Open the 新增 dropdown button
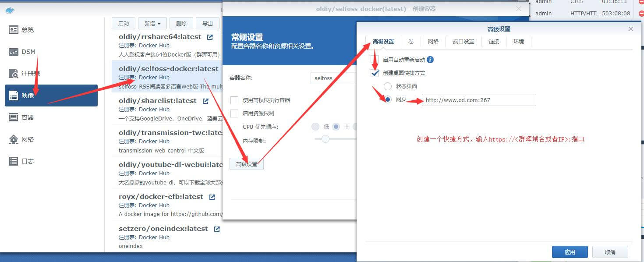Screen dimensions: 644x262 [152, 24]
